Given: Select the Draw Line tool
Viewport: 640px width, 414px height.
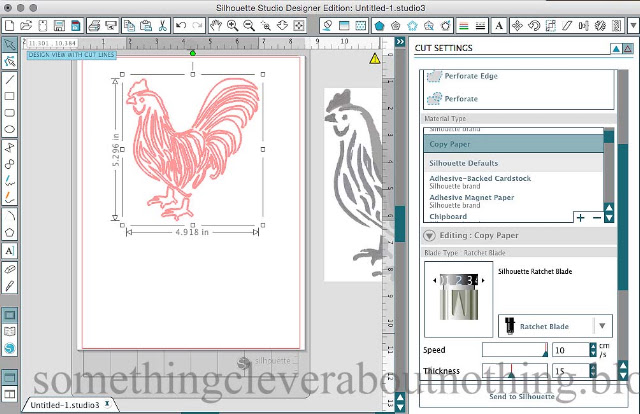Looking at the screenshot, I should click(x=9, y=79).
